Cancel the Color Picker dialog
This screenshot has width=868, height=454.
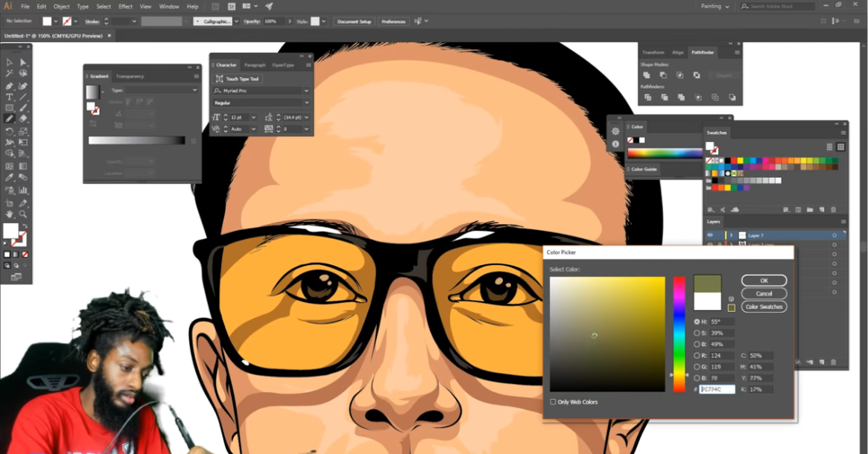764,294
